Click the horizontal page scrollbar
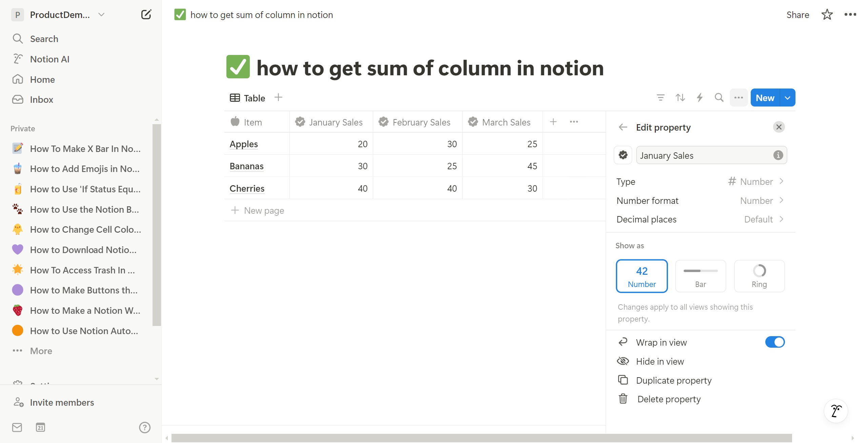The height and width of the screenshot is (443, 868). [x=482, y=438]
